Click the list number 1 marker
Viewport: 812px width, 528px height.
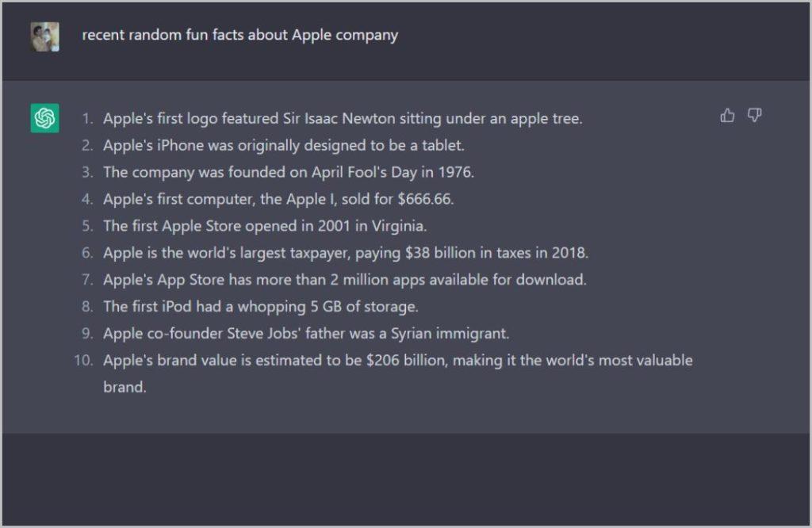87,119
